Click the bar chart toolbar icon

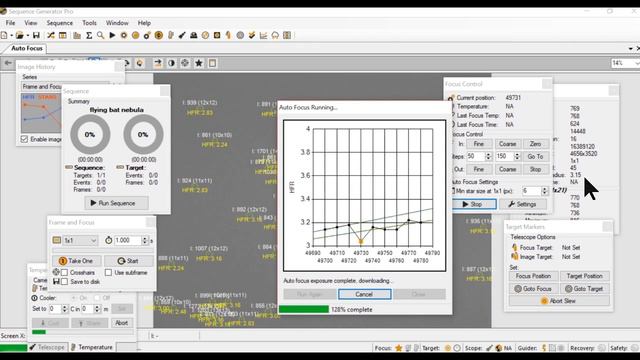point(77,36)
